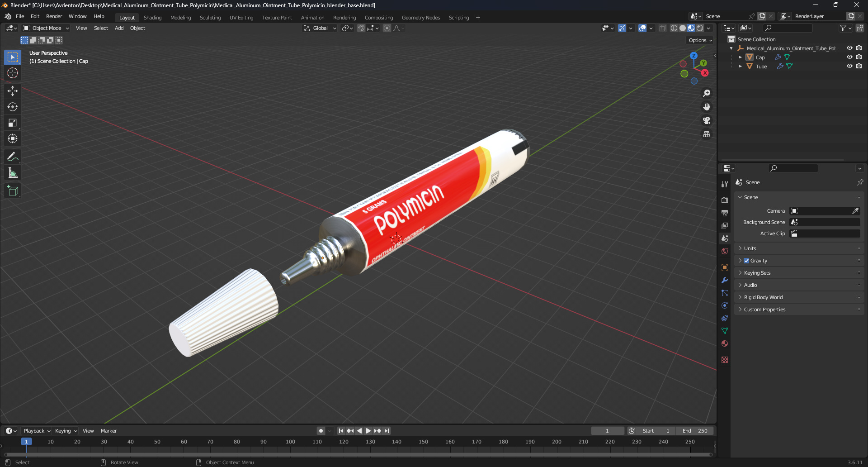
Task: Disable Cap in renders camera icon
Action: 859,57
